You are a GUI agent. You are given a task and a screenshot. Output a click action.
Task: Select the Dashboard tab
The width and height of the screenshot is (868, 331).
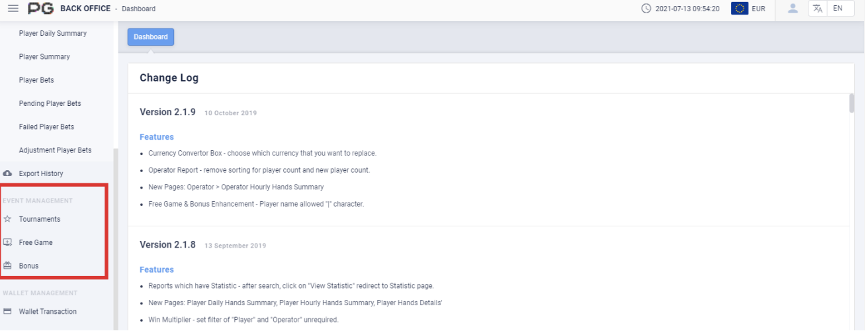point(151,37)
